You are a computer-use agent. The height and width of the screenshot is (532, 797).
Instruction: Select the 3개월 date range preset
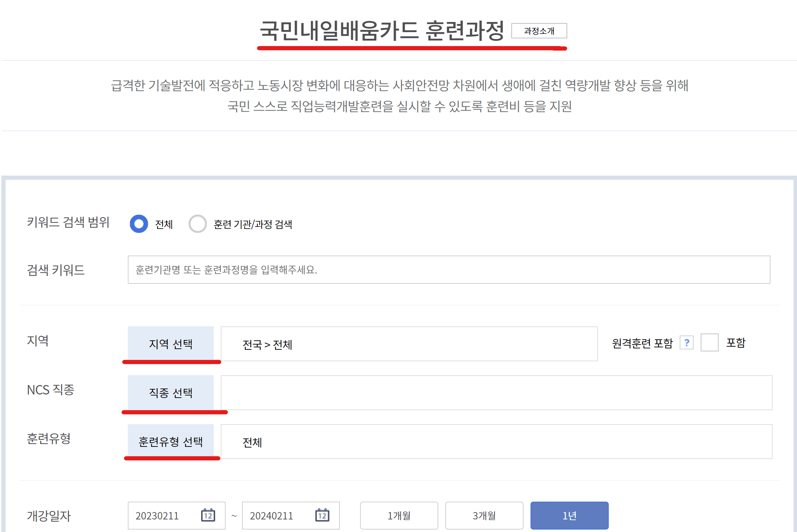pos(484,515)
